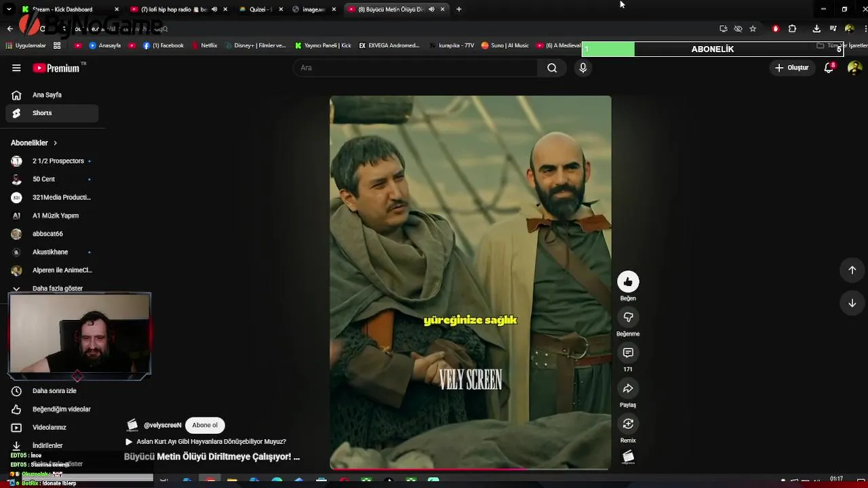Mute the Büyücü Metin tab audio

point(431,9)
